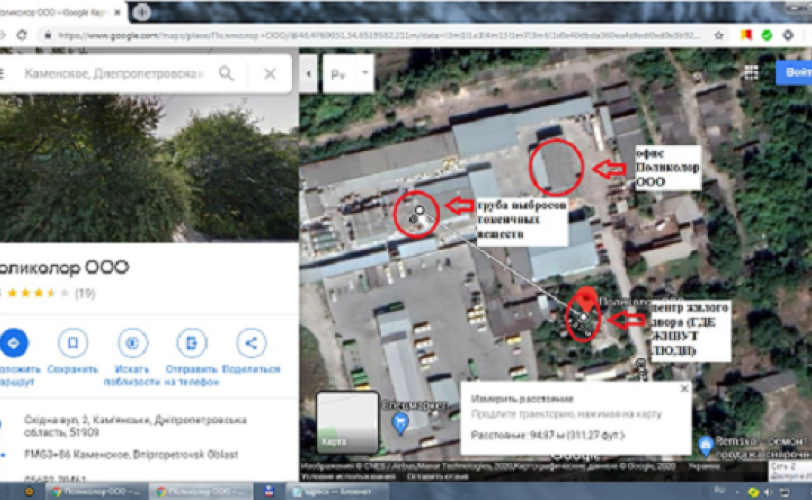Open the Оставить отзыв link
This screenshot has height=500, width=812.
tap(437, 476)
